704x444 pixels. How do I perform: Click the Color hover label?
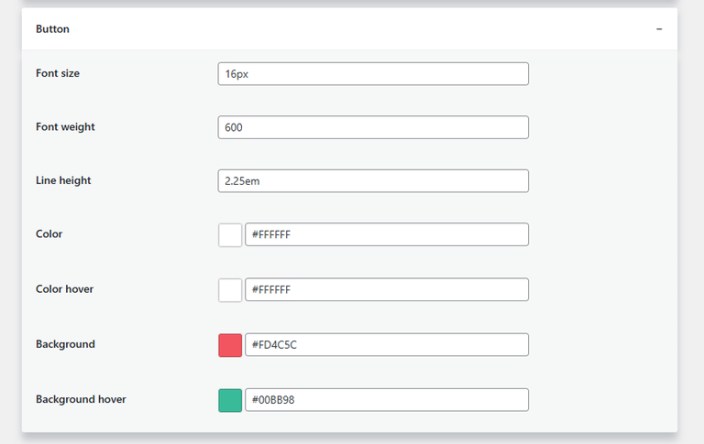pos(65,289)
